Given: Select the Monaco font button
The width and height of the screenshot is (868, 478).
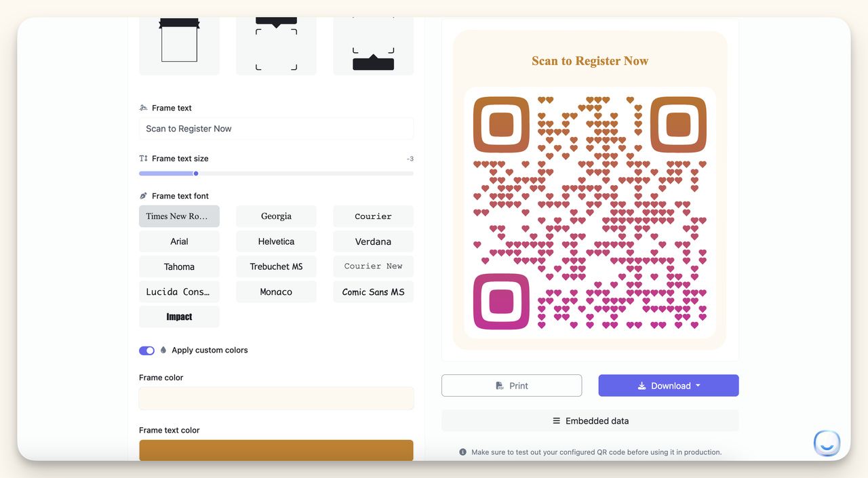Looking at the screenshot, I should [276, 292].
